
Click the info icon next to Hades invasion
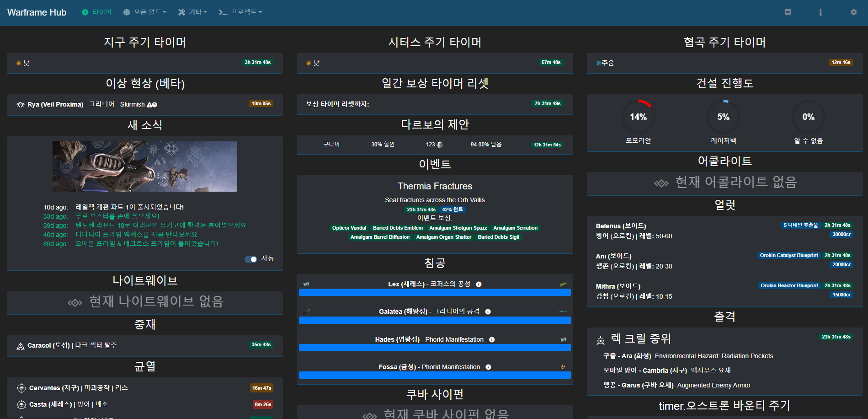point(492,339)
